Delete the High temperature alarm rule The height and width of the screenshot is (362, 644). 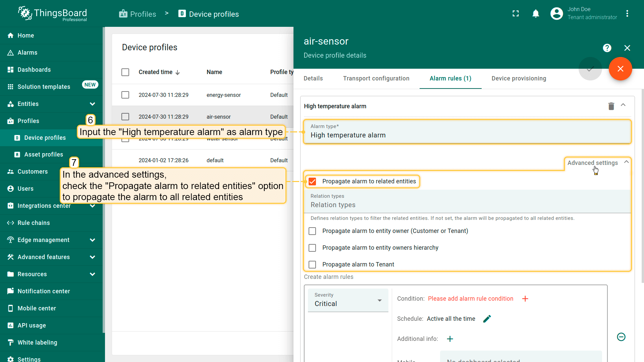click(611, 106)
